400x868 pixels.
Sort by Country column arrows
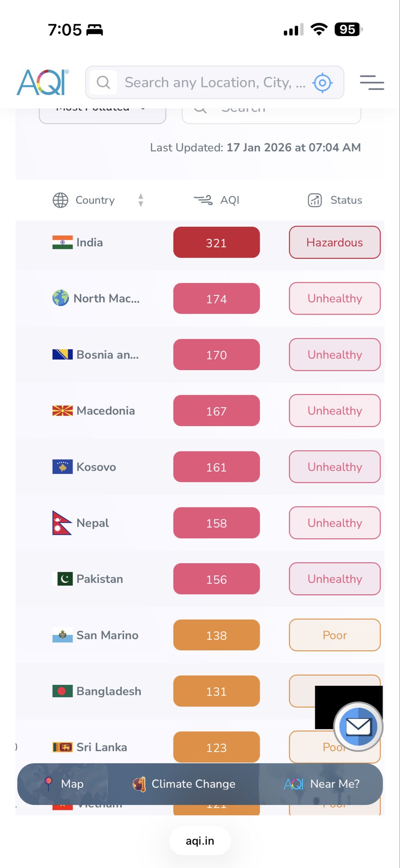(141, 200)
